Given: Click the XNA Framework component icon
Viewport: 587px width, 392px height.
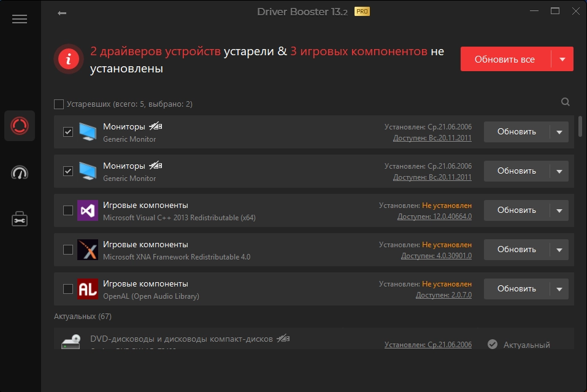Looking at the screenshot, I should point(88,250).
